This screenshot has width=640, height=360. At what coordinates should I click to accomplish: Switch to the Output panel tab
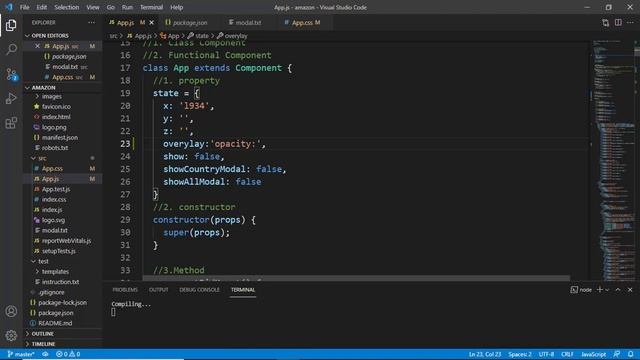[158, 289]
